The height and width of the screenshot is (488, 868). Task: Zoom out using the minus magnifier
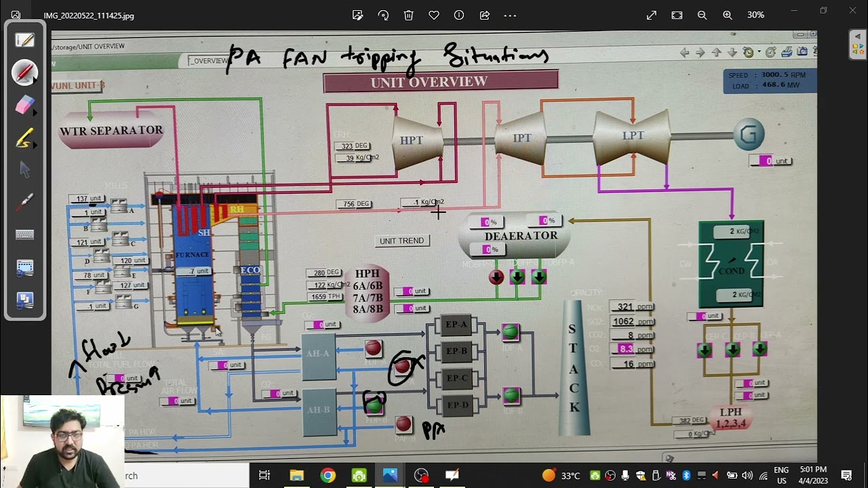tap(702, 15)
